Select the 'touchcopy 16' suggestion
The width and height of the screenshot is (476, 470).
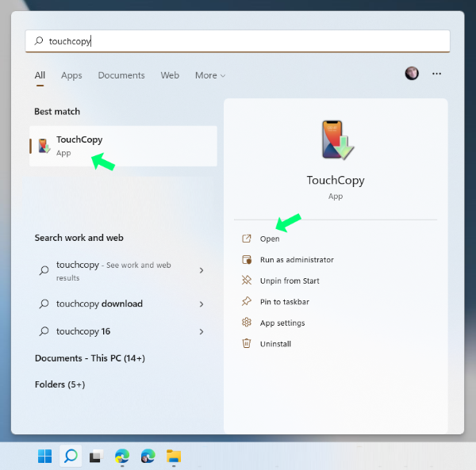[121, 331]
